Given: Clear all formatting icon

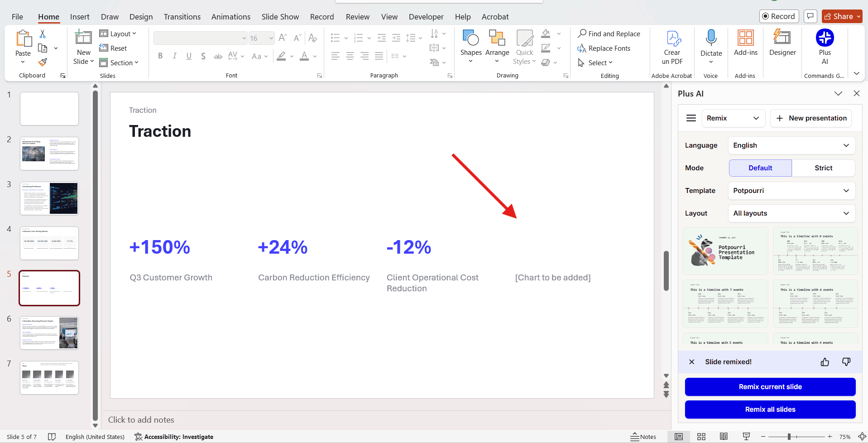Looking at the screenshot, I should (x=312, y=38).
